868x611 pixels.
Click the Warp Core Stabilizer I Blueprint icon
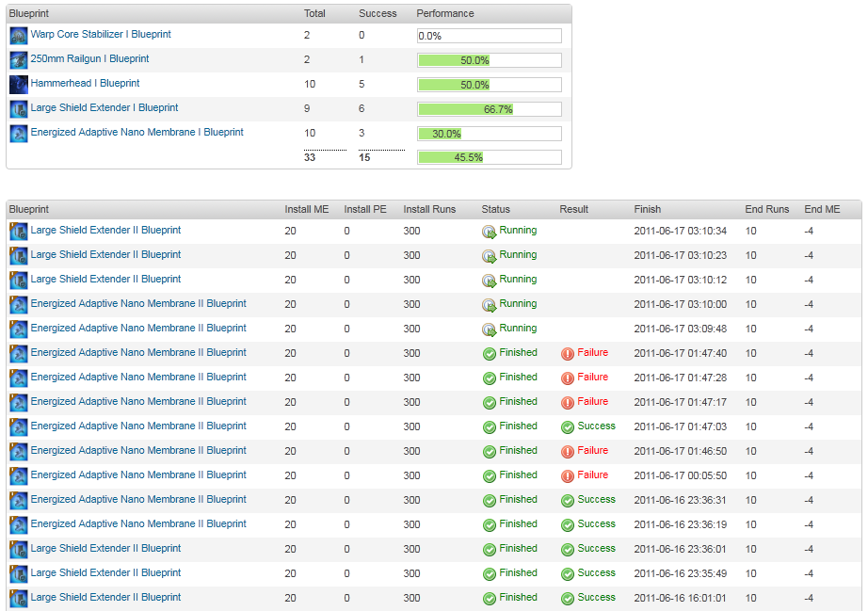click(x=19, y=36)
